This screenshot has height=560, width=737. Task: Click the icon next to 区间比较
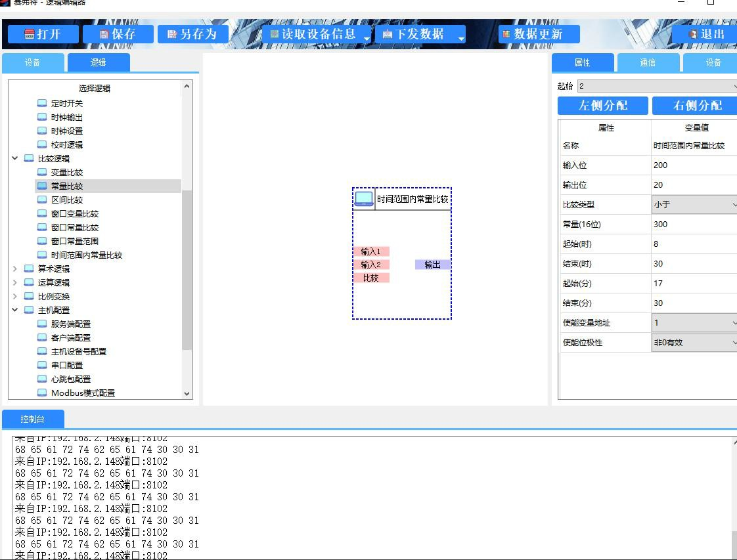click(x=42, y=200)
